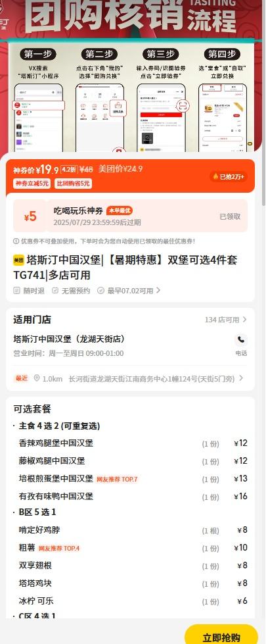Tap the phone call icon for the store
This screenshot has height=644, width=266.
point(241,339)
